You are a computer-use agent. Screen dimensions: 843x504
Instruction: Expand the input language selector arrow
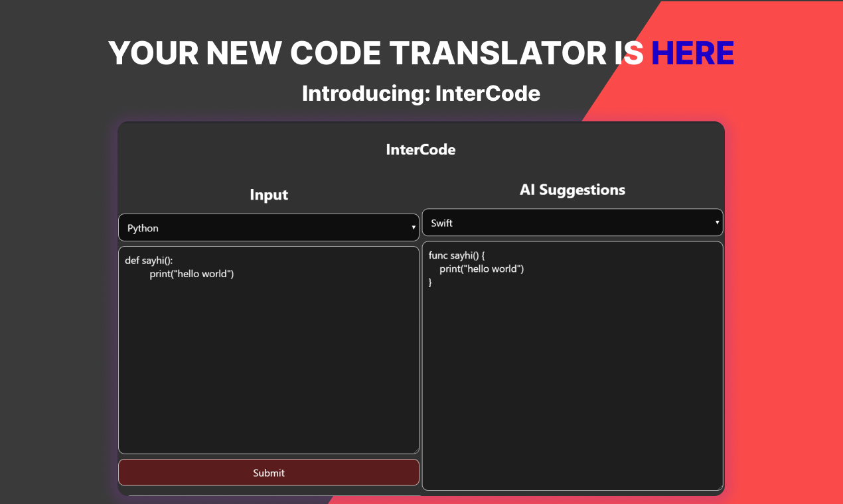click(x=414, y=227)
